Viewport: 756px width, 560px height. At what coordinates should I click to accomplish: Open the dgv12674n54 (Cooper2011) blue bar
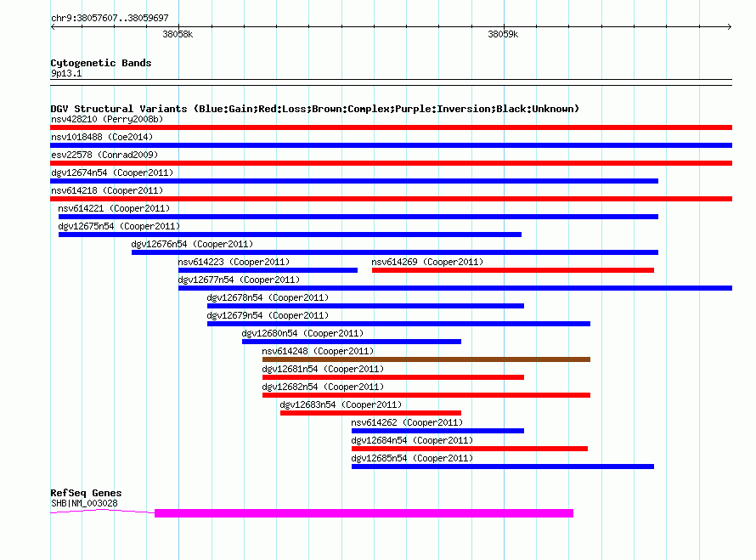(x=354, y=181)
